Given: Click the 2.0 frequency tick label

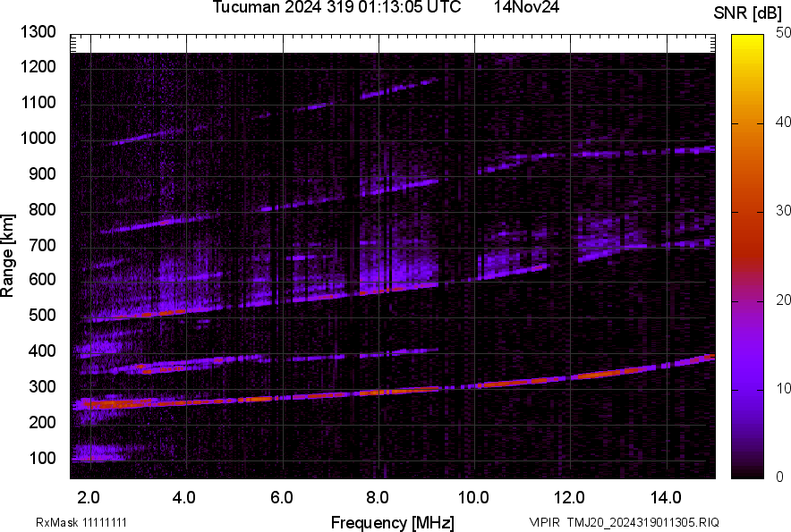Looking at the screenshot, I should (89, 498).
